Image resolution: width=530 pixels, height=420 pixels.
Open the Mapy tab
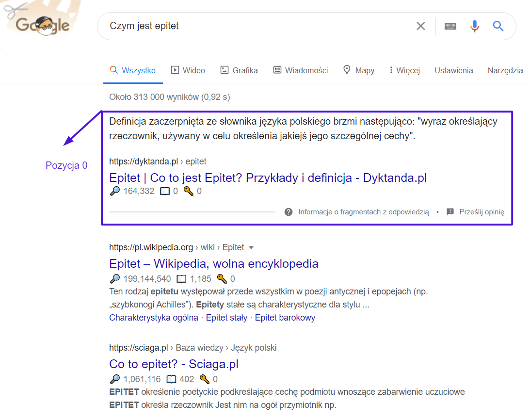(x=359, y=70)
